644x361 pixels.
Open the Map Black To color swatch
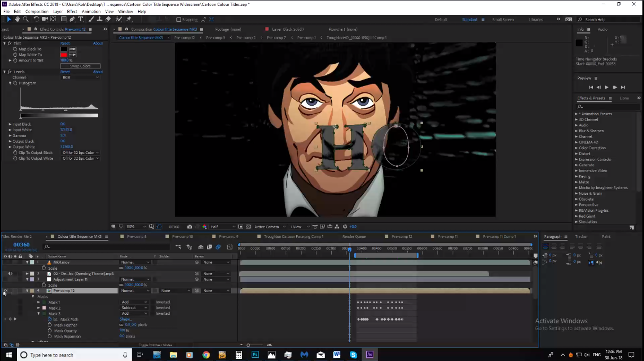(x=64, y=49)
